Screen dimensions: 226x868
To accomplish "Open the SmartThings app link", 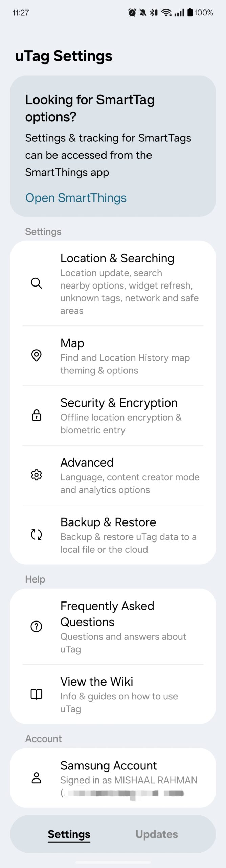I will tap(76, 198).
